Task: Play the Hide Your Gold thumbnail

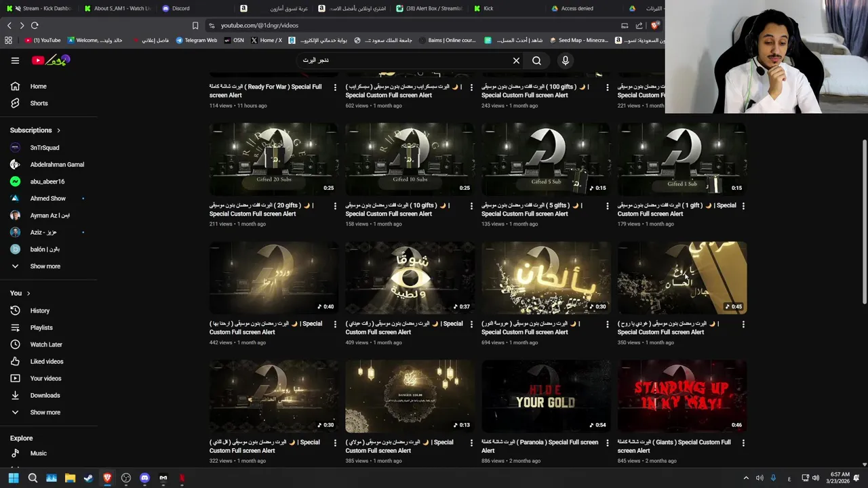Action: [x=546, y=396]
